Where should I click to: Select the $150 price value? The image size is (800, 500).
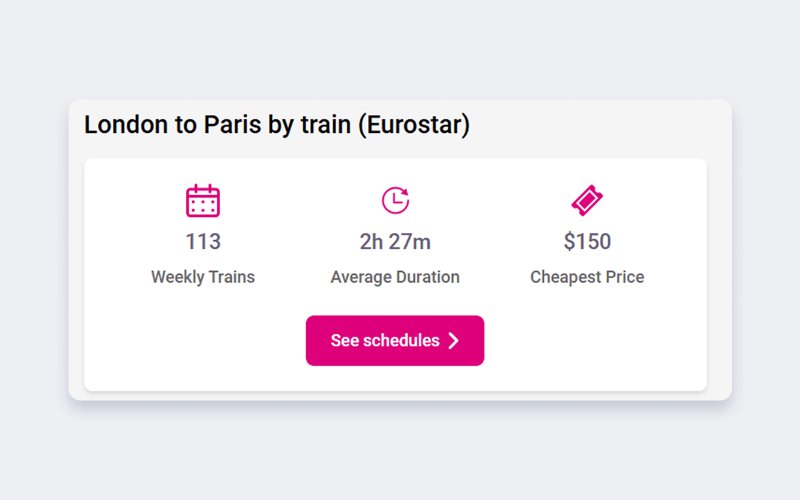click(587, 242)
